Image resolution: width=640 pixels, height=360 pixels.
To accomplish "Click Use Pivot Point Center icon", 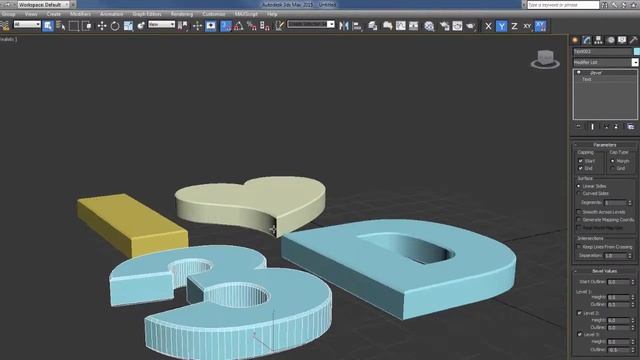I will (183, 26).
